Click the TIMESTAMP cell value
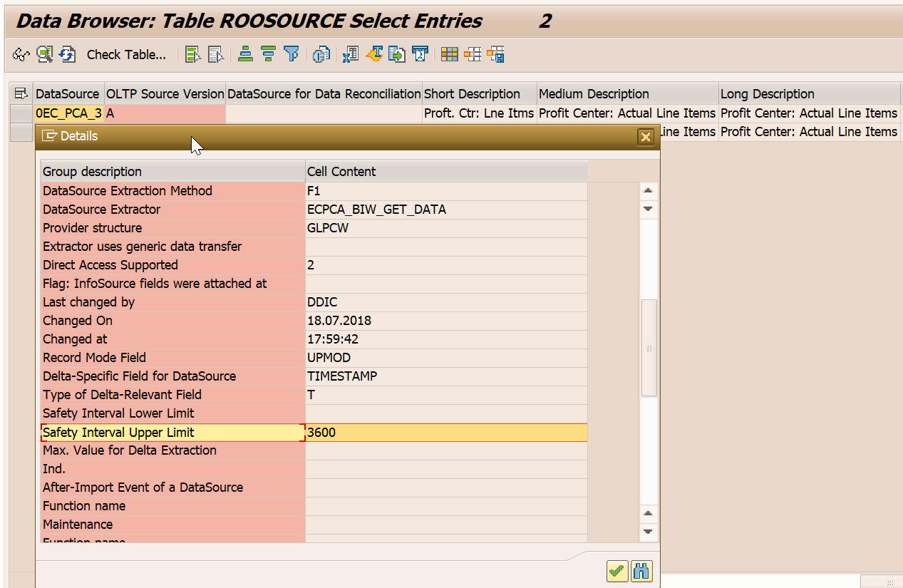Viewport: 903px width, 588px height. 446,376
